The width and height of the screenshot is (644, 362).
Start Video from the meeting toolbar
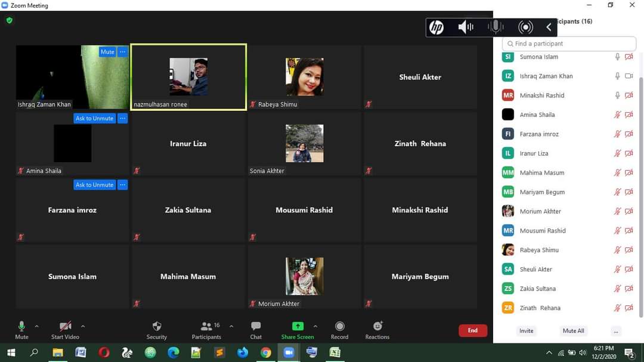click(65, 330)
